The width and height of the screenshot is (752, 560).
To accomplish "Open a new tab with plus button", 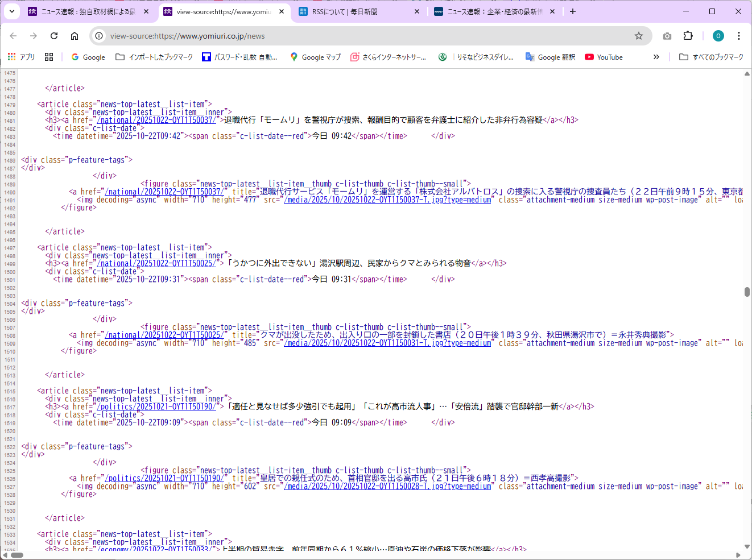I will click(x=573, y=11).
